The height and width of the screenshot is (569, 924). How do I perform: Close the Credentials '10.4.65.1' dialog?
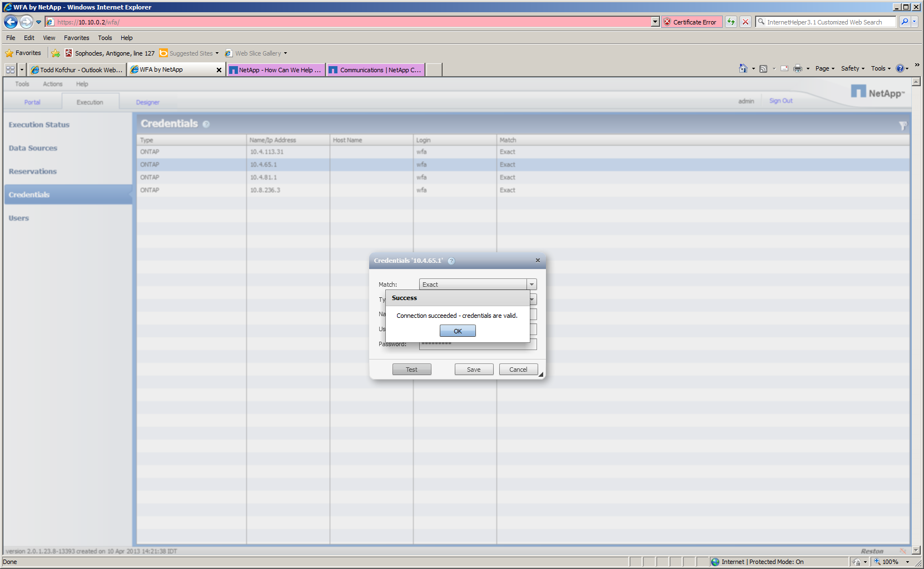click(x=538, y=261)
